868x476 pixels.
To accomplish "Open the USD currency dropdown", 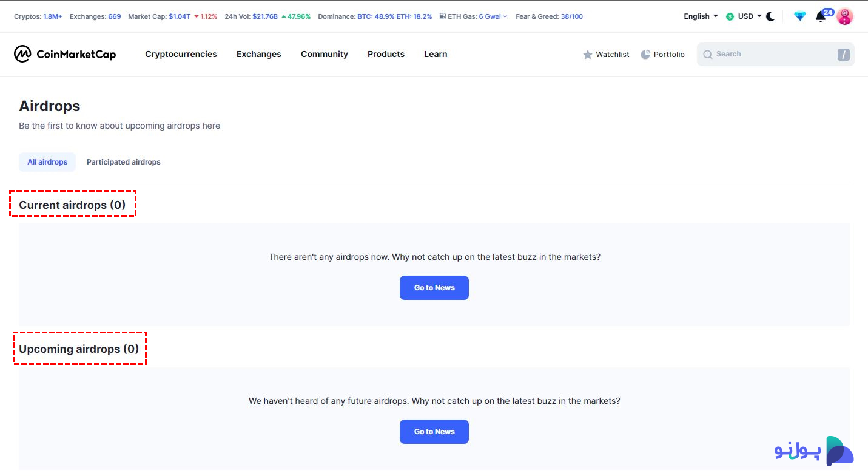I will pyautogui.click(x=749, y=16).
